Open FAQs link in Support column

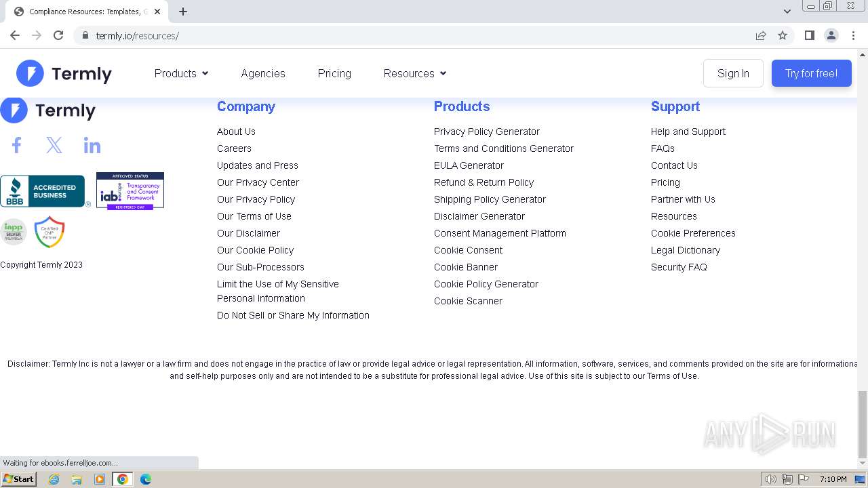coord(663,148)
